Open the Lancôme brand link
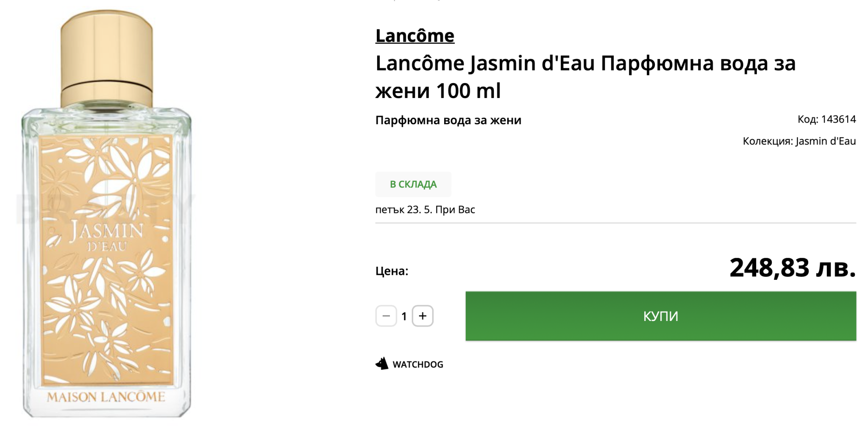Viewport: 868px width, 427px height. [x=415, y=36]
